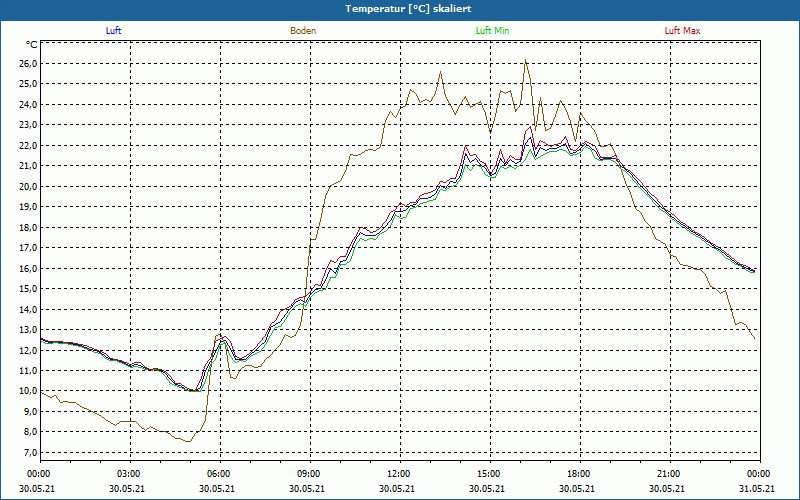Click the 21,0 y-axis value
The image size is (800, 500).
pos(29,166)
